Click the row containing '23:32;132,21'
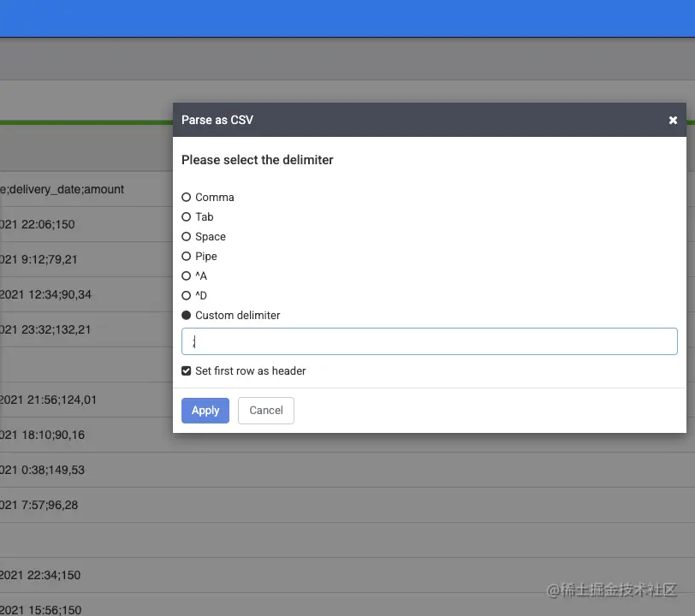695x616 pixels. 86,329
